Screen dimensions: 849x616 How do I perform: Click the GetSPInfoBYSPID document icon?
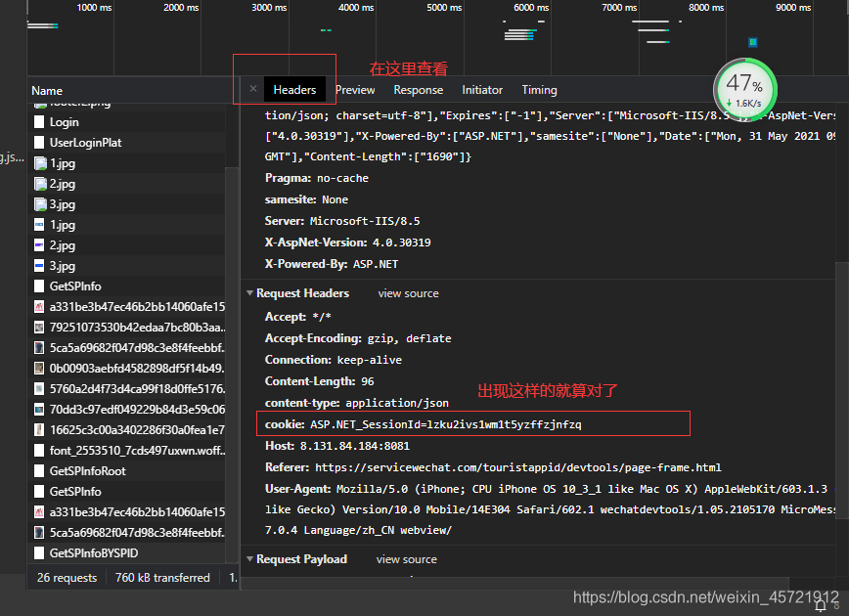(39, 553)
